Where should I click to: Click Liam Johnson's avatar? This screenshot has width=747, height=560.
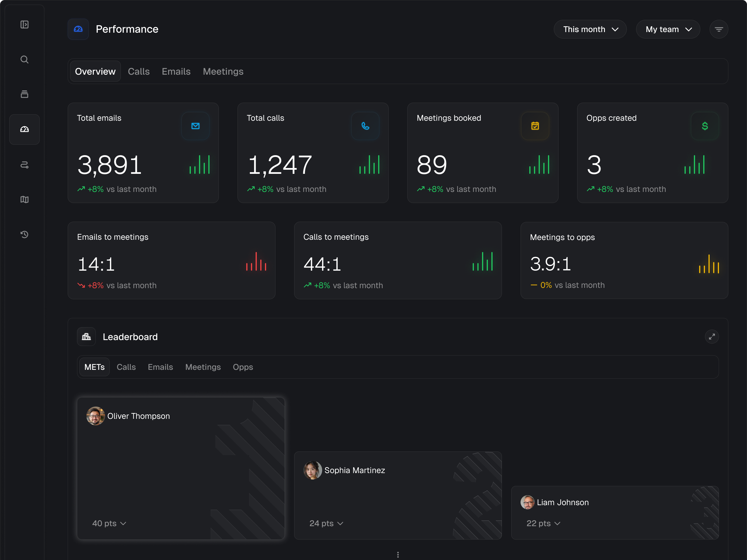527,502
